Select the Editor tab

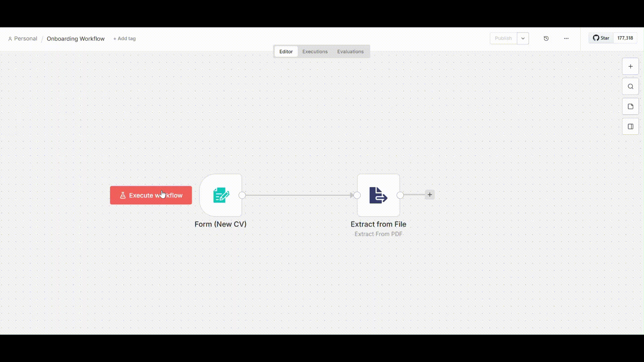click(286, 52)
